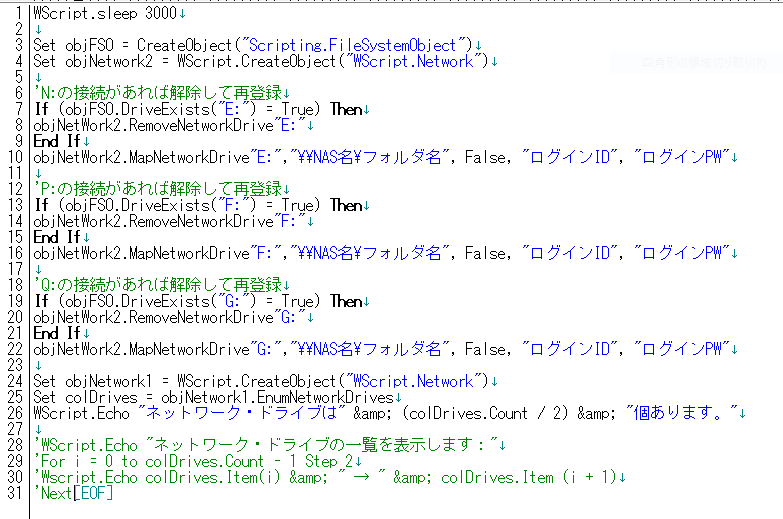
Task: Click the If DriveExists("E:") line
Action: [x=198, y=109]
